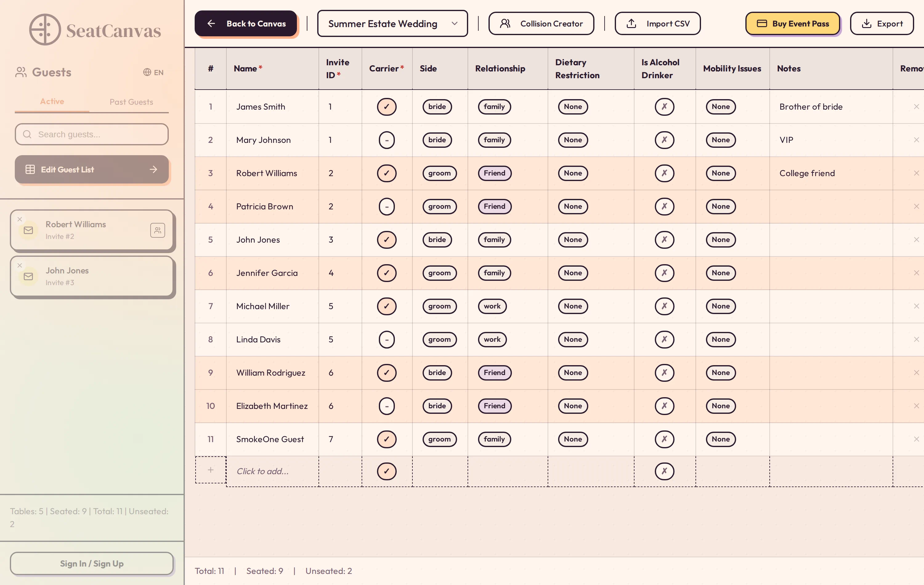Click Buy Event Pass
924x585 pixels.
pyautogui.click(x=793, y=24)
